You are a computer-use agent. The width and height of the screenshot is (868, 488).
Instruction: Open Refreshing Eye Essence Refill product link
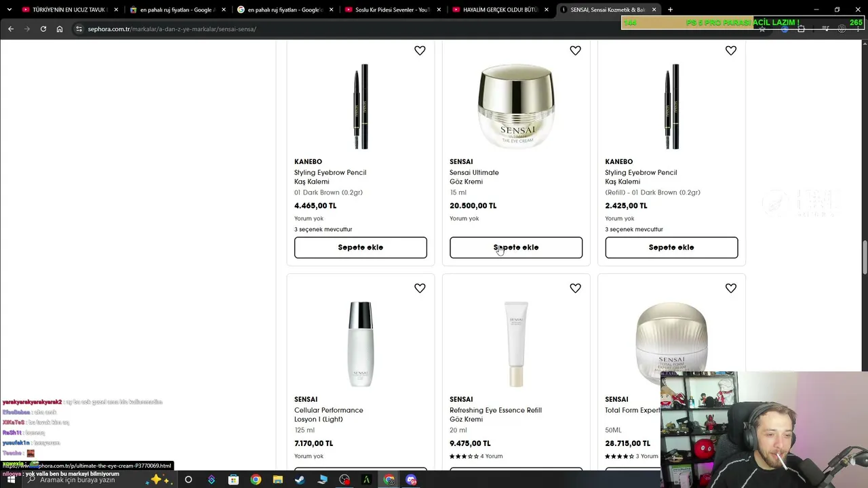pyautogui.click(x=495, y=415)
